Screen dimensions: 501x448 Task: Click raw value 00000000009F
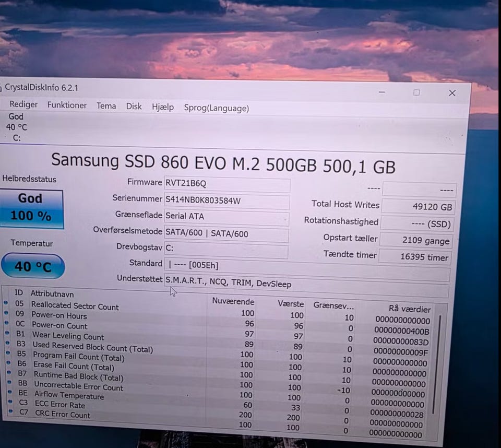pos(400,352)
